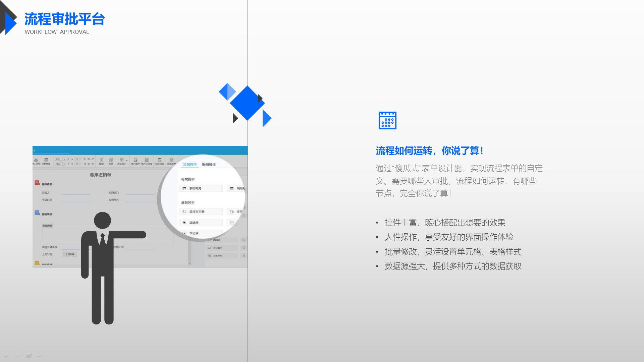Viewport: 644px width, 362px height.
Task: Open the font color A picker
Action: coord(77,159)
